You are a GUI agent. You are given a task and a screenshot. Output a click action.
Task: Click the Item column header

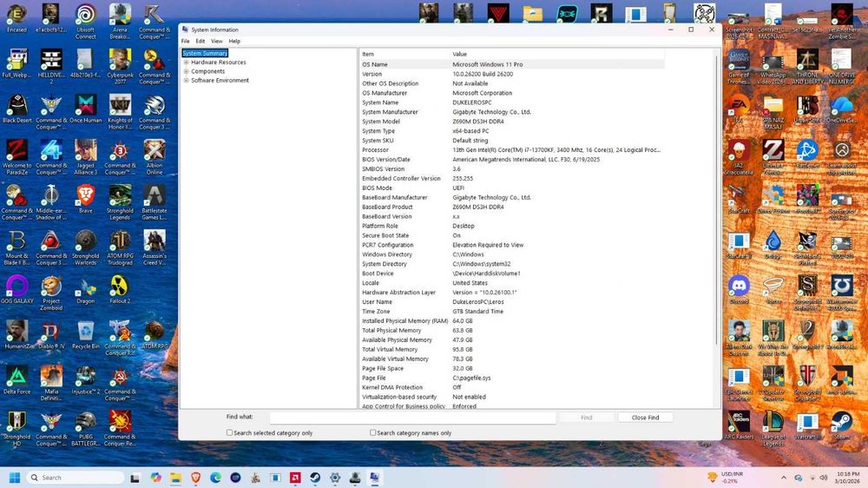pyautogui.click(x=404, y=55)
